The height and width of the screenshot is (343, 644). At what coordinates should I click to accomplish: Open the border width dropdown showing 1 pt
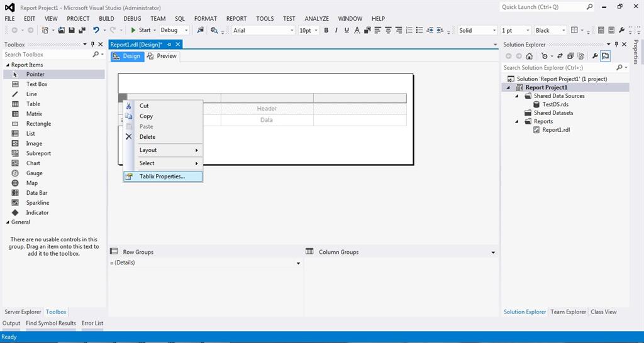pyautogui.click(x=528, y=30)
